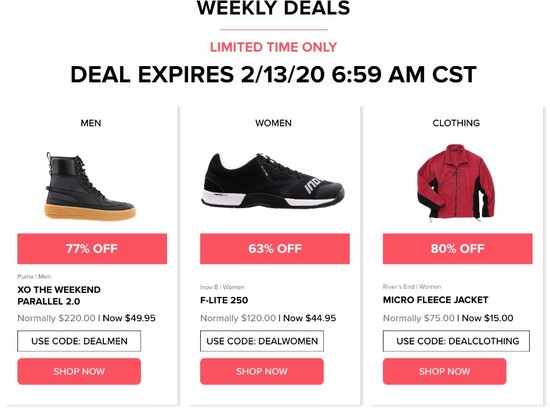The image size is (550, 410).
Task: Select the 77% OFF banner
Action: 92,249
